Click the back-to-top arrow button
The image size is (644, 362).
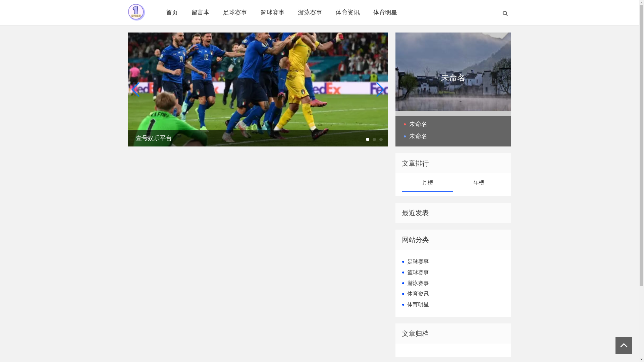pyautogui.click(x=624, y=346)
